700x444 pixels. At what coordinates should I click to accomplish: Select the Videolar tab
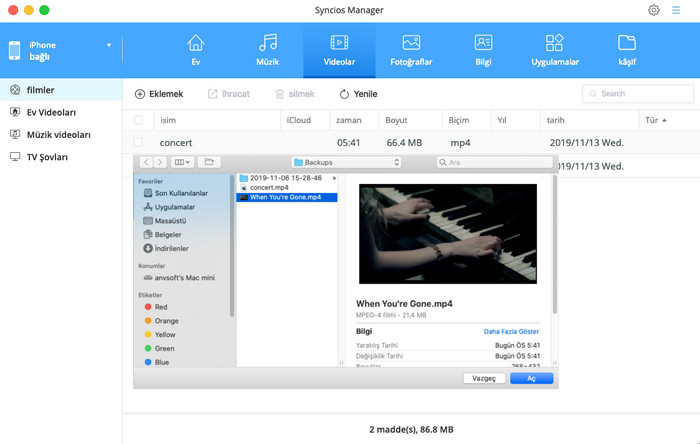pos(339,50)
